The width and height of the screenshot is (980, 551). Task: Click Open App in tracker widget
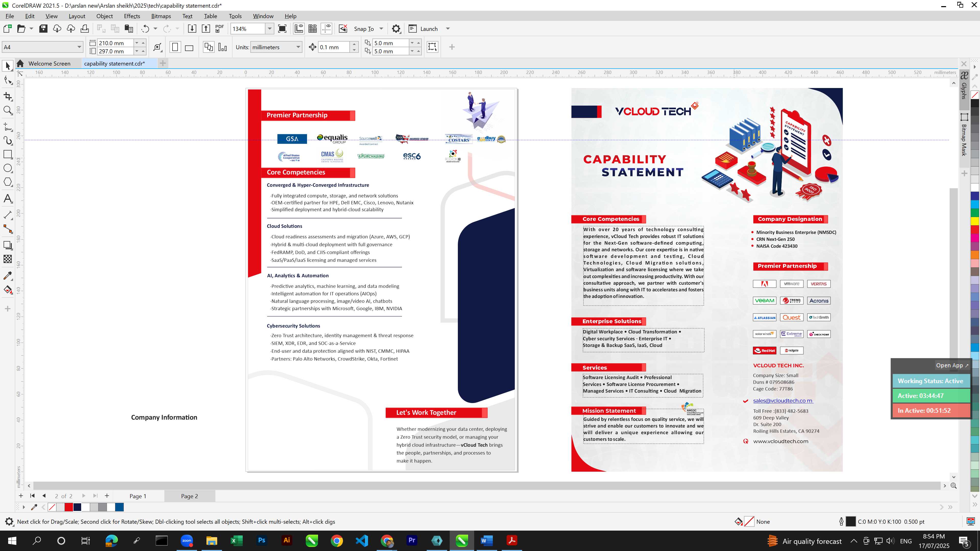tap(952, 365)
